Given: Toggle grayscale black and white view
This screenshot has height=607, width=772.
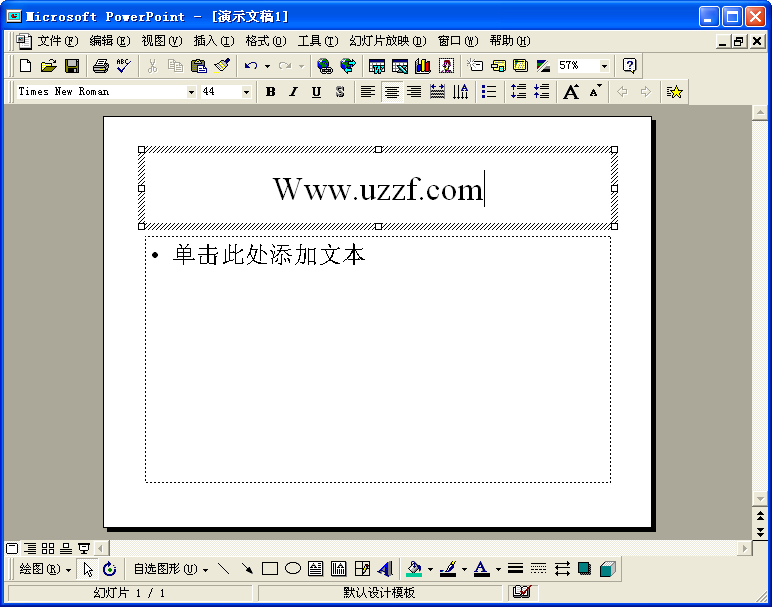Looking at the screenshot, I should pyautogui.click(x=544, y=65).
